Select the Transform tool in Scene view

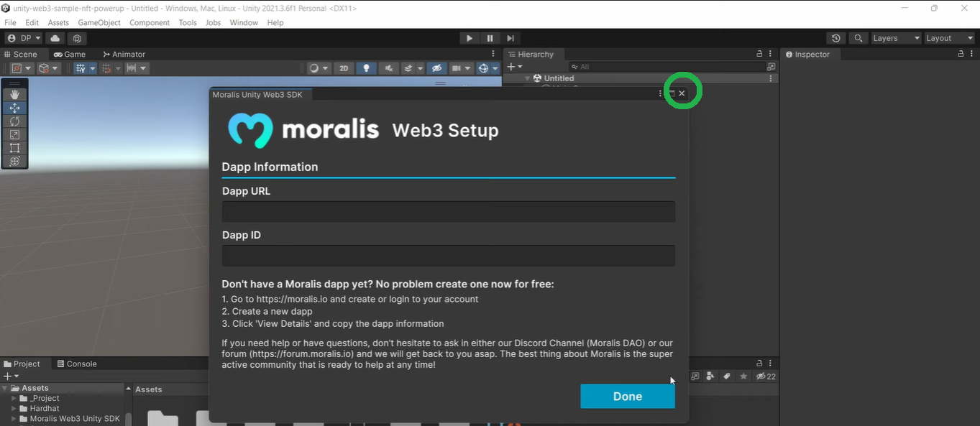pyautogui.click(x=14, y=162)
